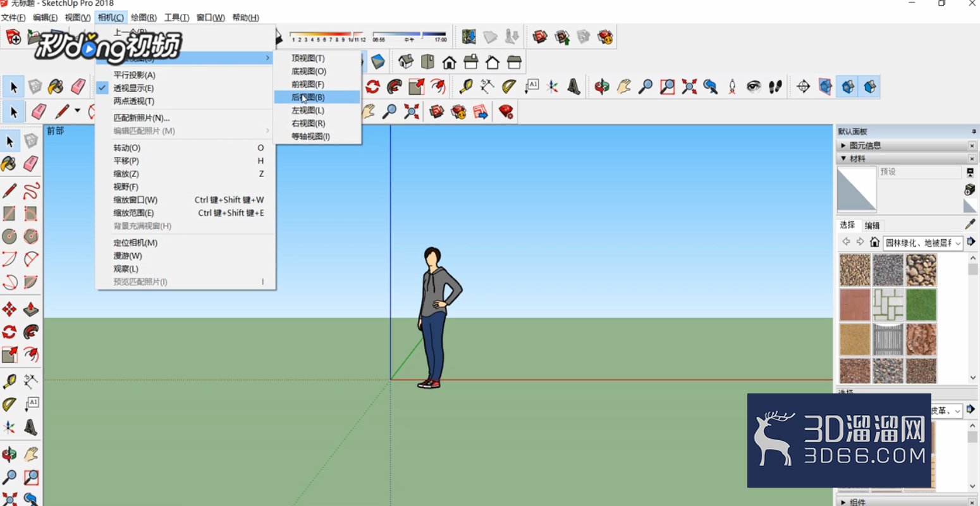980x506 pixels.
Task: Switch to the 编辑 materials tab
Action: [x=872, y=226]
